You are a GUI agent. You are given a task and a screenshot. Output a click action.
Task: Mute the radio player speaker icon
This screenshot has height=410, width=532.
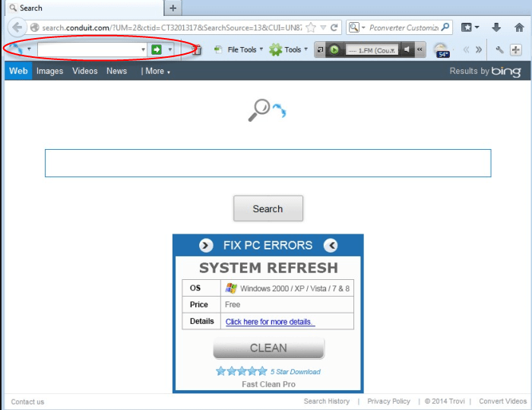(407, 50)
